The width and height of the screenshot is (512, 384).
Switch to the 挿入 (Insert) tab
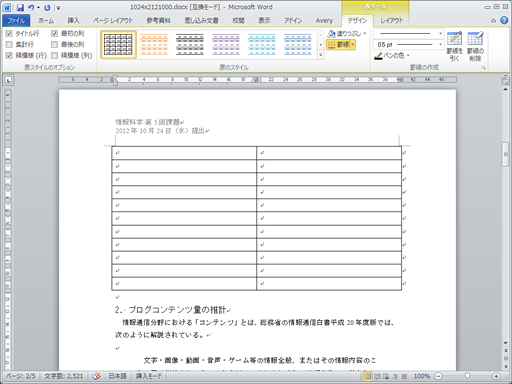point(73,21)
